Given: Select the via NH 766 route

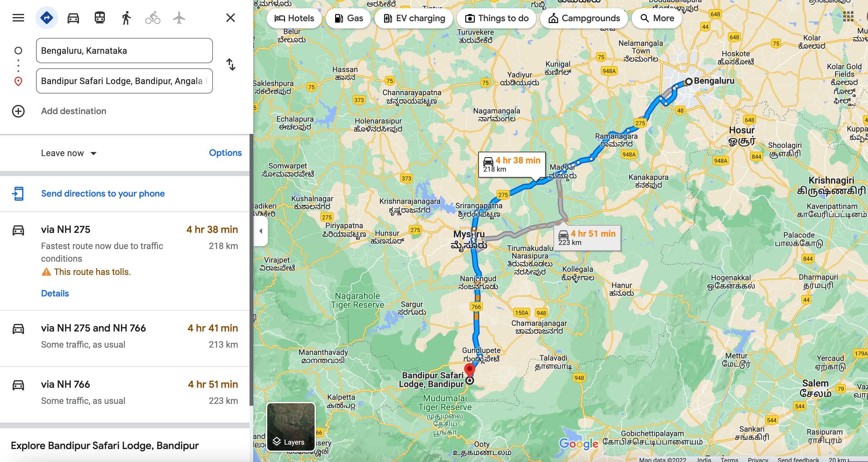Looking at the screenshot, I should coord(125,395).
